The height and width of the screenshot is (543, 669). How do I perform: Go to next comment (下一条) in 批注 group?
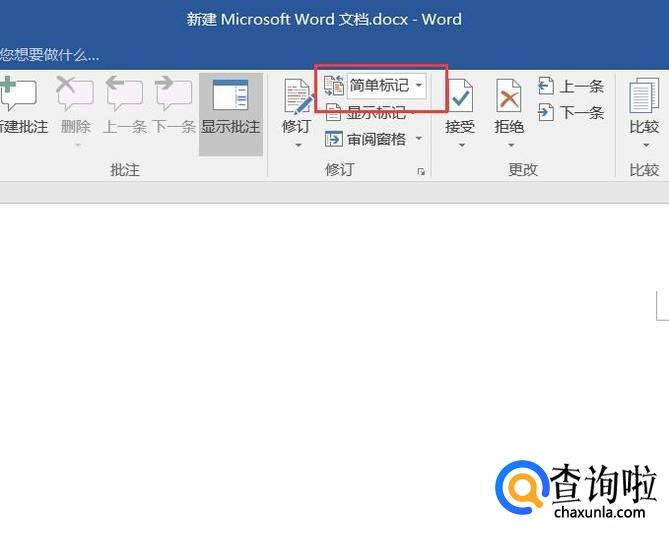coord(173,97)
